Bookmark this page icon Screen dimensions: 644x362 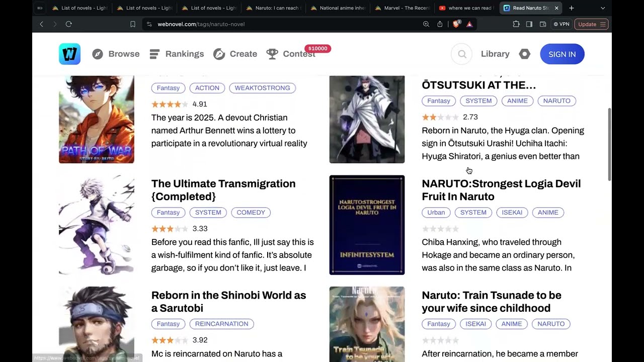click(133, 24)
